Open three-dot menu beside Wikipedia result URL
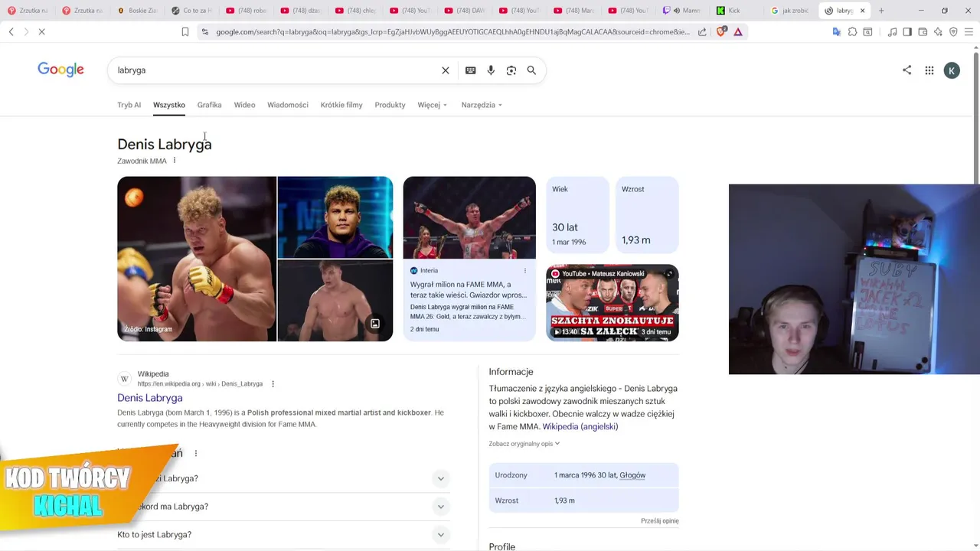 (x=273, y=384)
